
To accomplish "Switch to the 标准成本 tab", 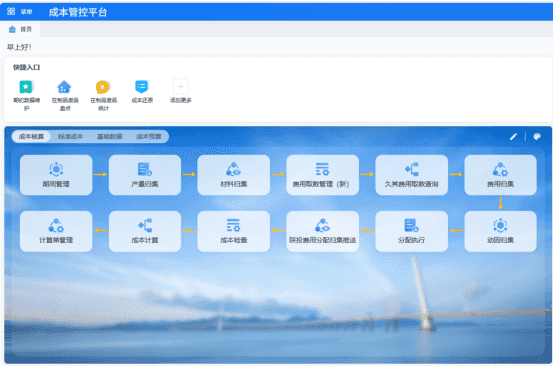I will (71, 136).
